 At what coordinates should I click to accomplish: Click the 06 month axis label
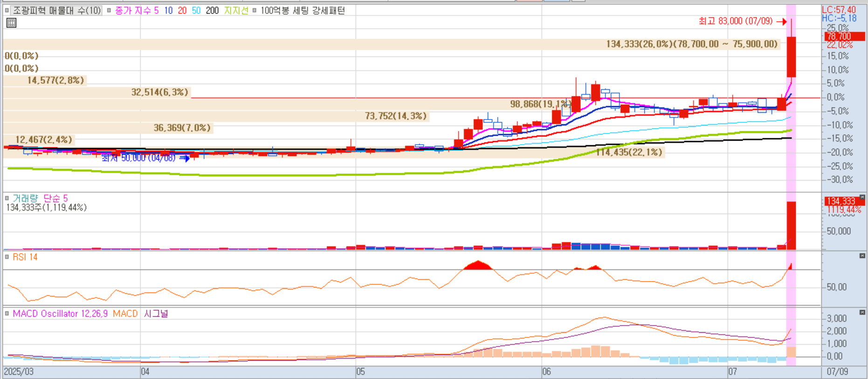tap(546, 372)
